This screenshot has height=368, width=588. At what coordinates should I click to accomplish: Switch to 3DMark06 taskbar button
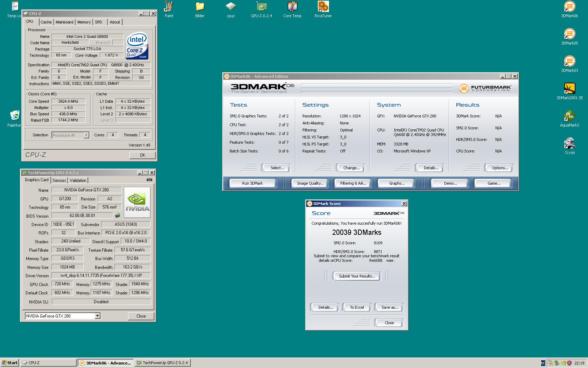click(106, 363)
